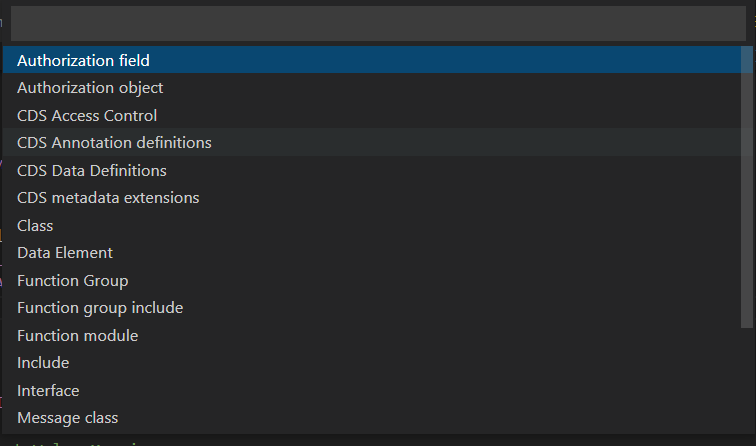Select the highlighted Authorization field entry
The width and height of the screenshot is (756, 446).
coord(83,61)
